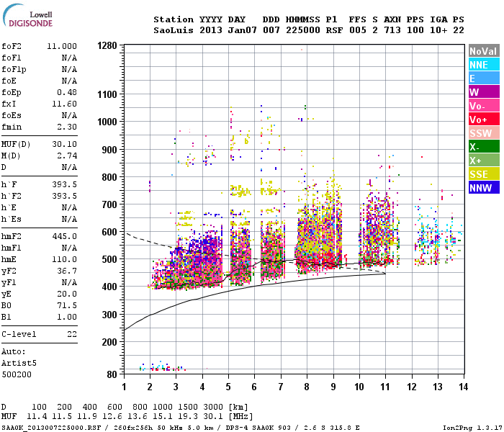
Task: Click the fmin value 2.30
Action: click(67, 127)
